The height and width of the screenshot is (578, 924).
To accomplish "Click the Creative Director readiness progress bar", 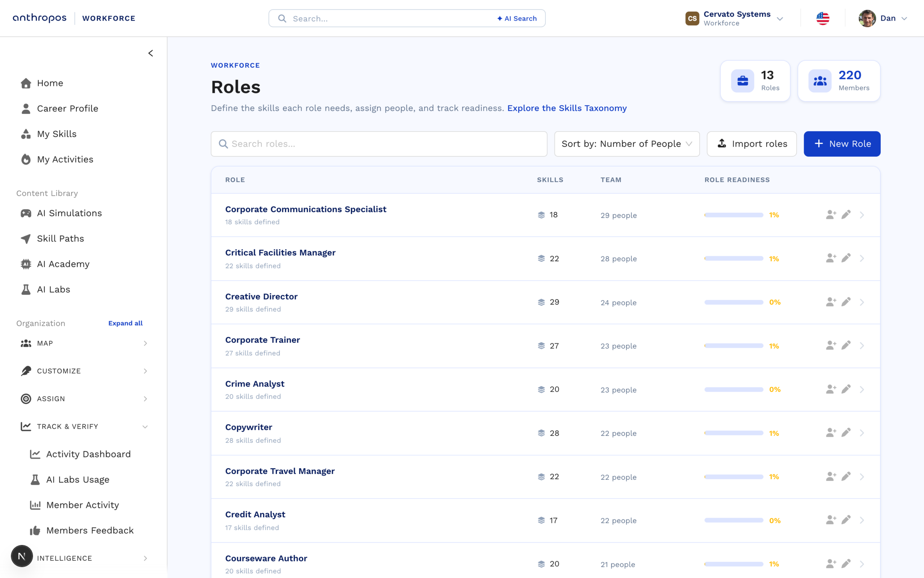I will click(x=733, y=302).
